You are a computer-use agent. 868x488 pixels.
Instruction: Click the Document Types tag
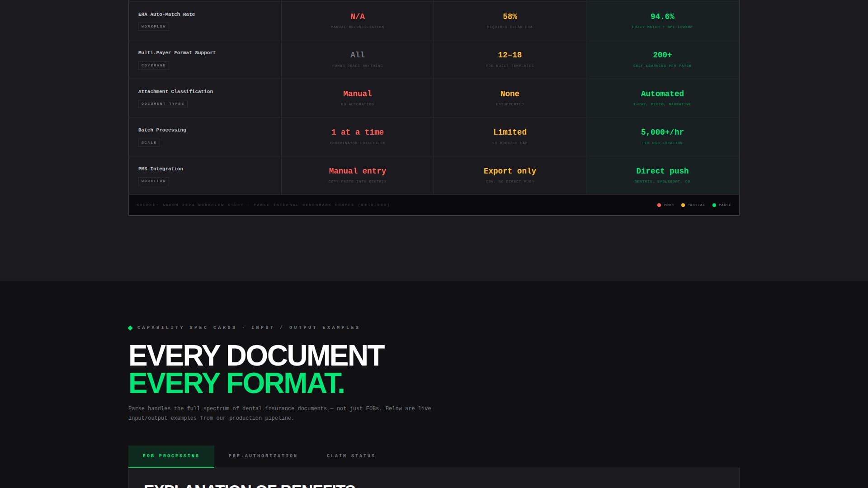click(x=163, y=104)
